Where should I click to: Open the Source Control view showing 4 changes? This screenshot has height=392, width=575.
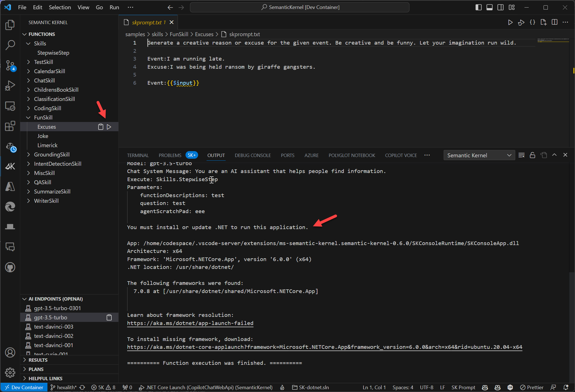(x=10, y=65)
